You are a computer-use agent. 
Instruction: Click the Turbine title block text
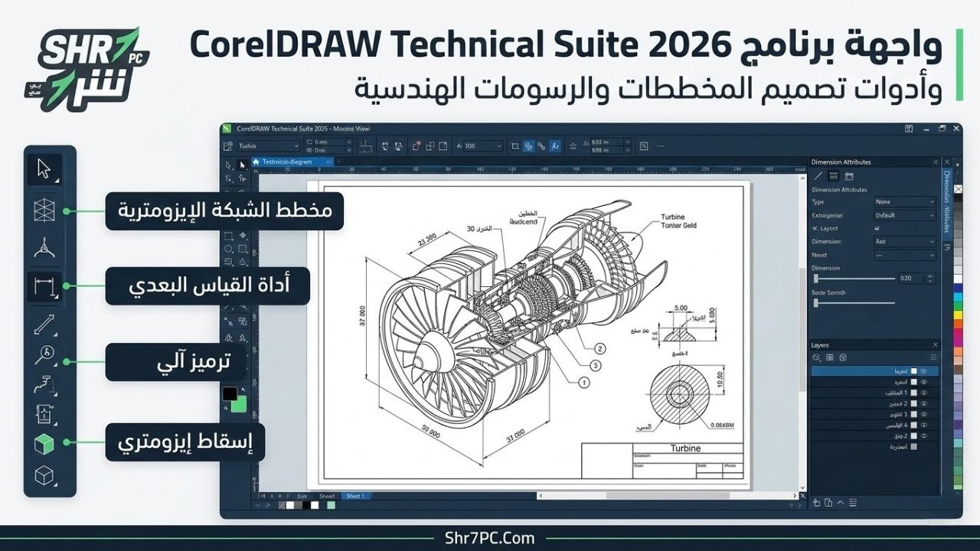point(685,448)
